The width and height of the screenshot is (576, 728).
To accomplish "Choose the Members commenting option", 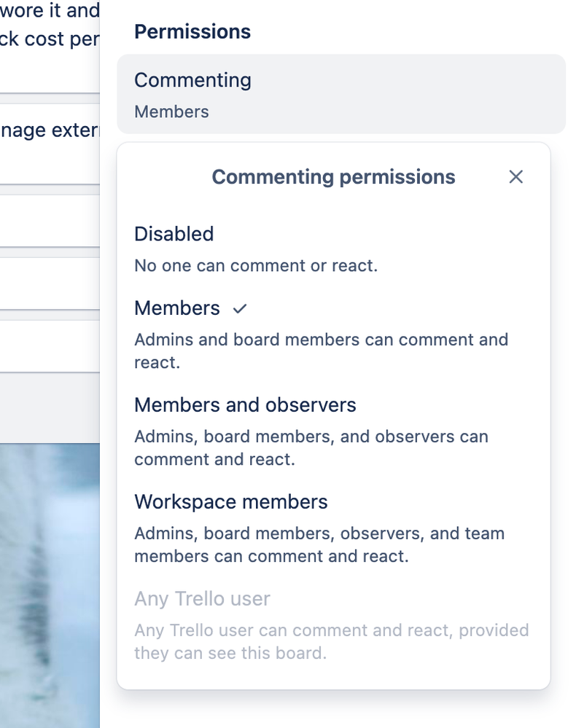I will [333, 334].
